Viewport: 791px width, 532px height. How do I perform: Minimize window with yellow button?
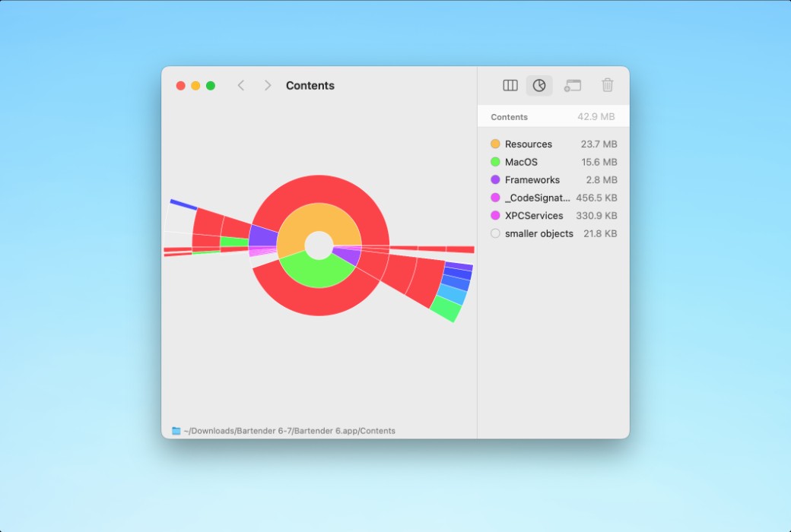pos(195,86)
